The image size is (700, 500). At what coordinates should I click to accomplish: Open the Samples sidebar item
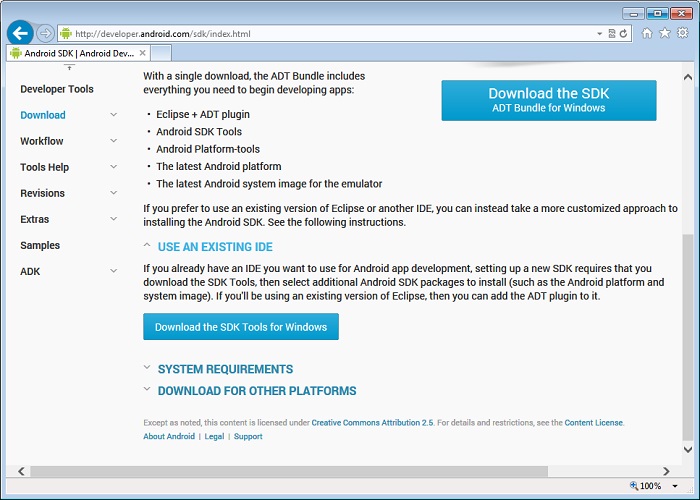(x=40, y=246)
